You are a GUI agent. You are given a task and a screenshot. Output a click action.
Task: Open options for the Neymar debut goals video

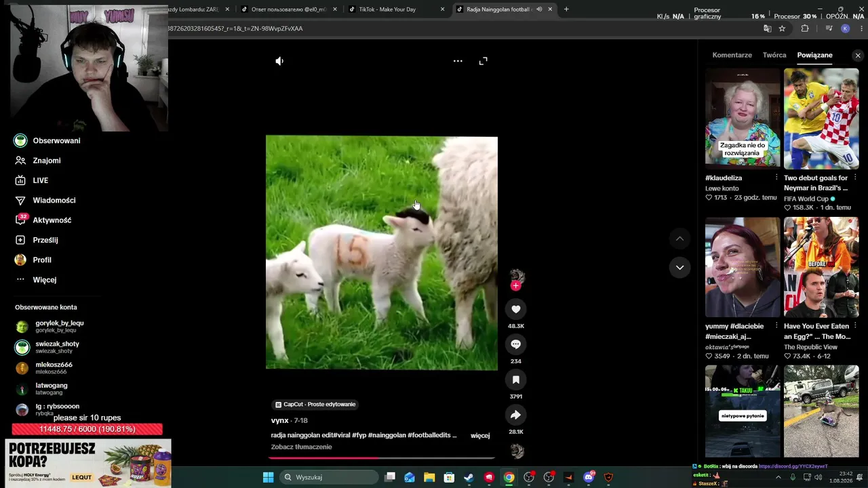855,178
